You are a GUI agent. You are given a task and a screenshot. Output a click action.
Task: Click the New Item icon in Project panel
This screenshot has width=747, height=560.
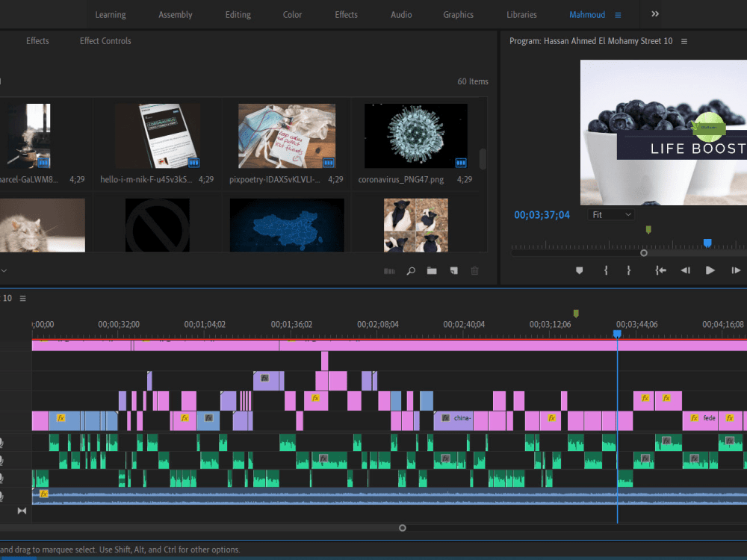[454, 271]
